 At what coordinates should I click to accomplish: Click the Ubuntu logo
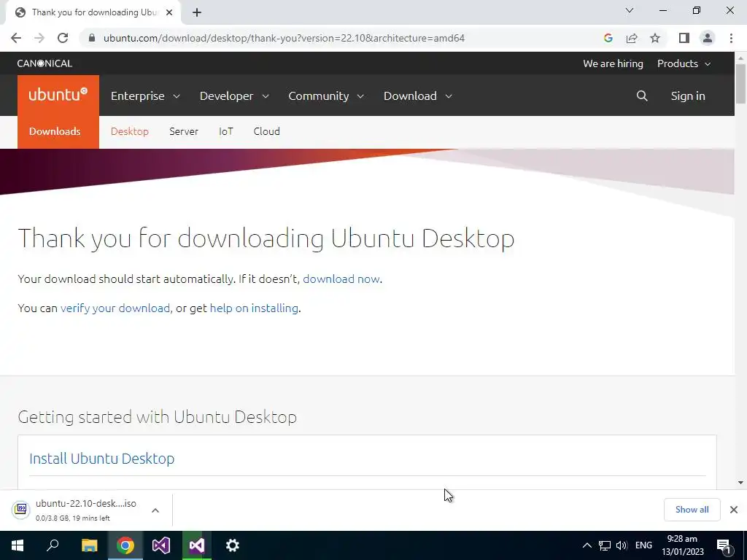[x=58, y=95]
